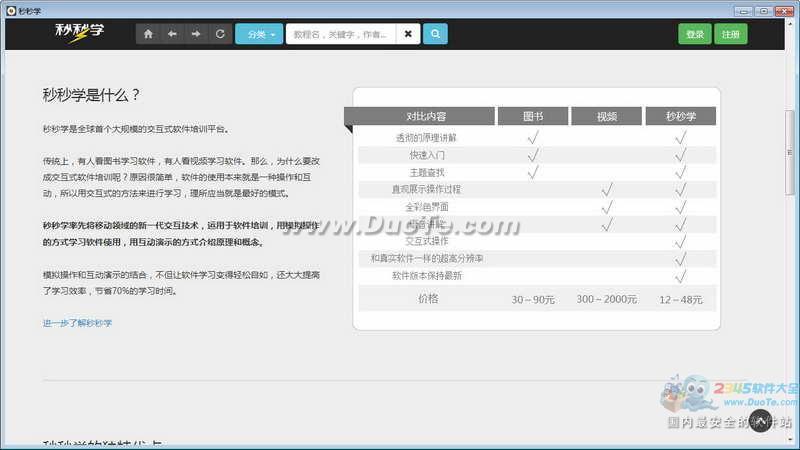The height and width of the screenshot is (450, 800).
Task: Reload the page with the refresh icon
Action: 220,34
